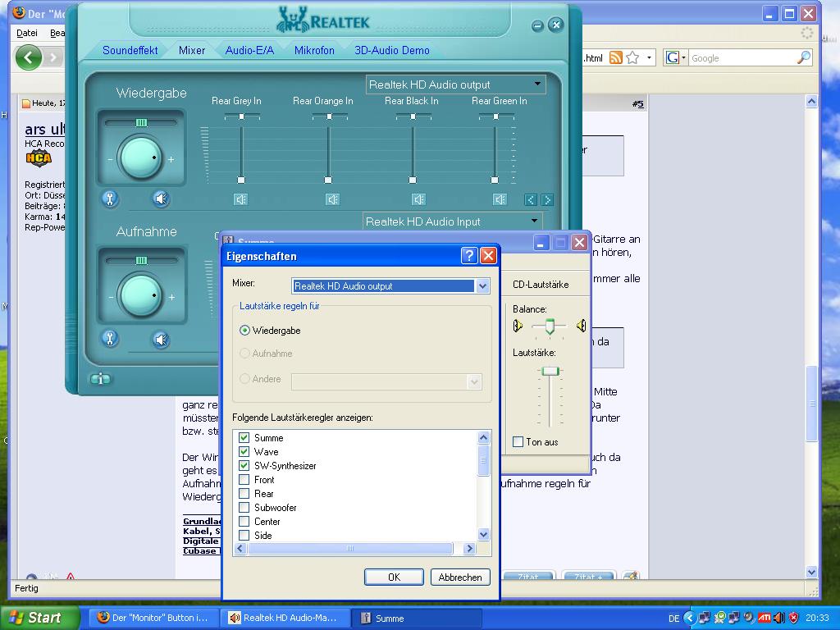Switch to Realtek HD Audio-Manager taskbar button
Viewport: 840px width, 630px height.
(284, 618)
